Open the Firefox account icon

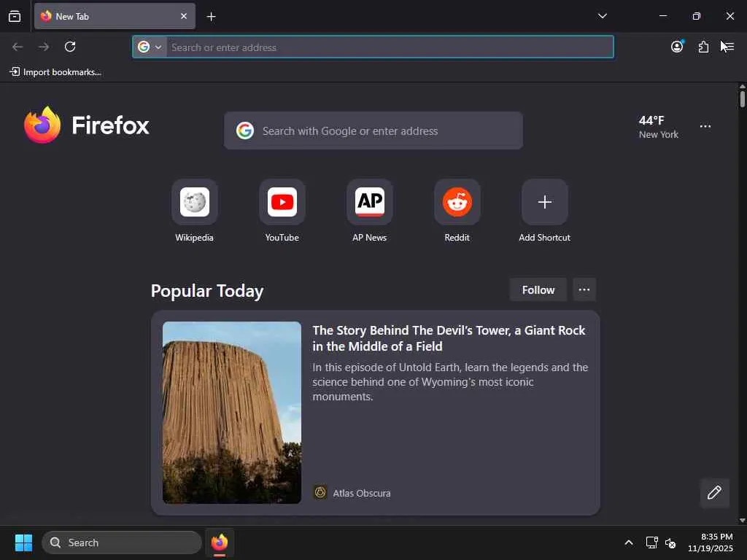coord(677,47)
